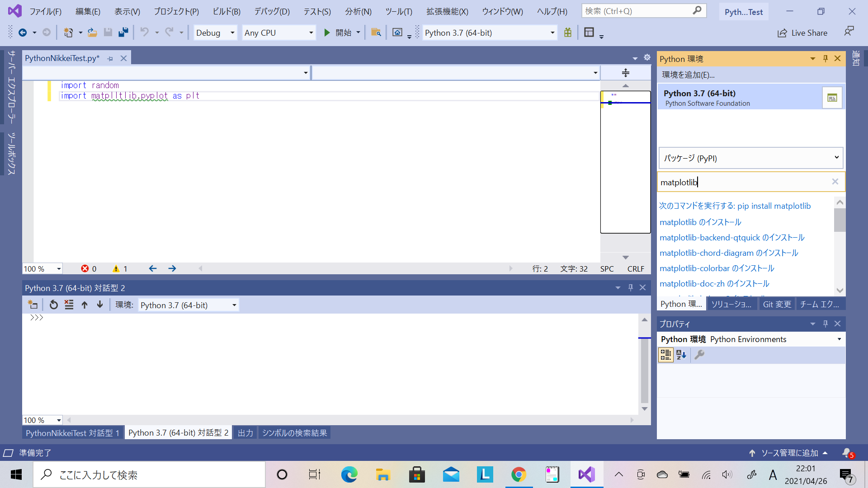Run pip install matplotlib command link
This screenshot has width=868, height=488.
735,206
